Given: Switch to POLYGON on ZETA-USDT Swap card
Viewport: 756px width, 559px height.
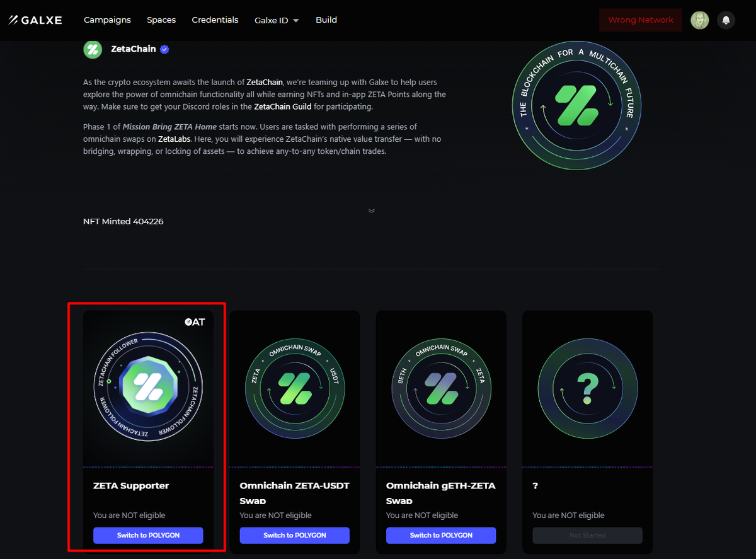Looking at the screenshot, I should [x=295, y=535].
